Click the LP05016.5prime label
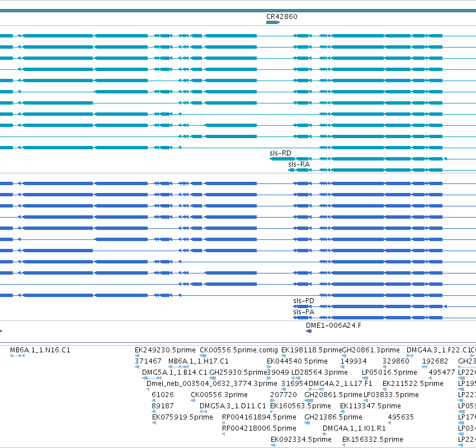 tap(389, 372)
